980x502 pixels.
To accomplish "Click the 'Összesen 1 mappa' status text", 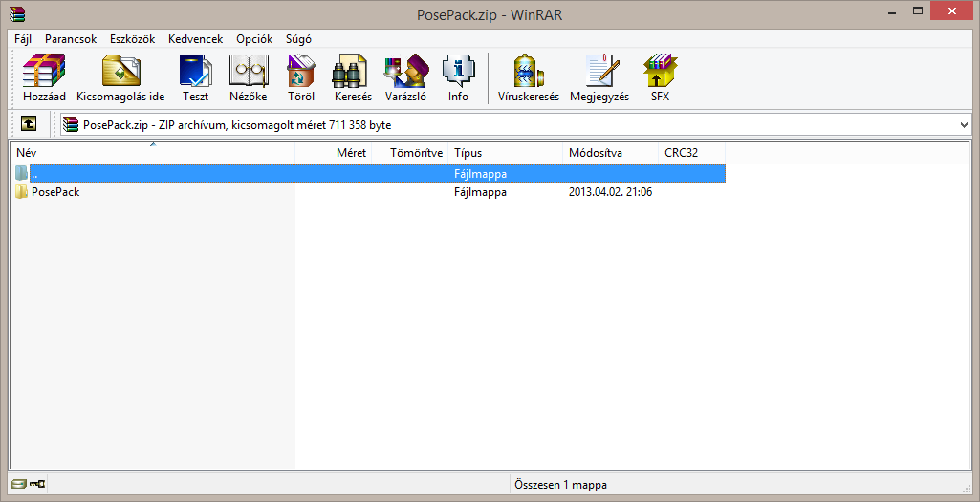I will [560, 485].
